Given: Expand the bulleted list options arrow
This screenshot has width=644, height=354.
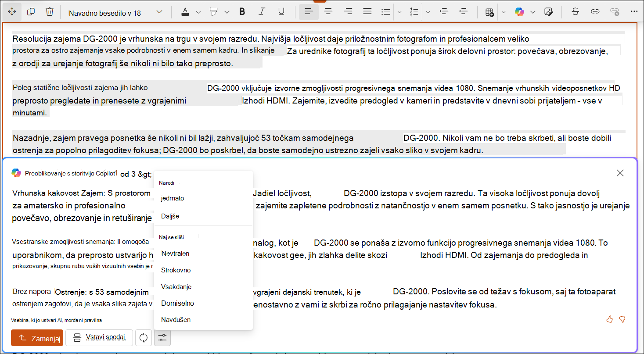Looking at the screenshot, I should [x=399, y=12].
